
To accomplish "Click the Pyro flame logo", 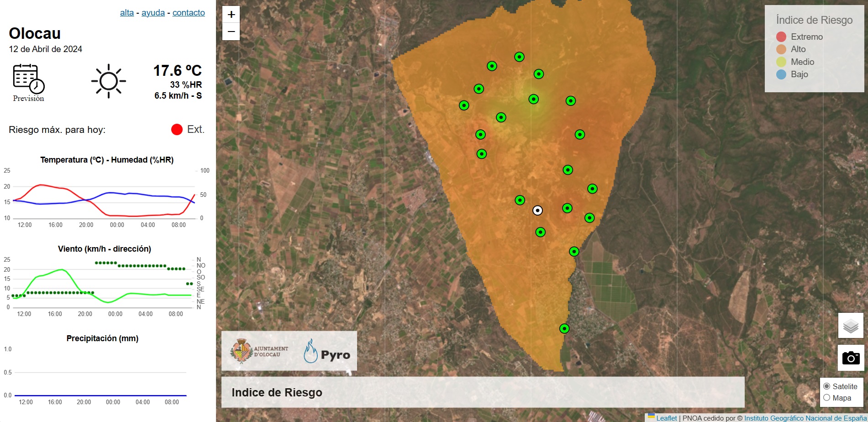I will (311, 351).
